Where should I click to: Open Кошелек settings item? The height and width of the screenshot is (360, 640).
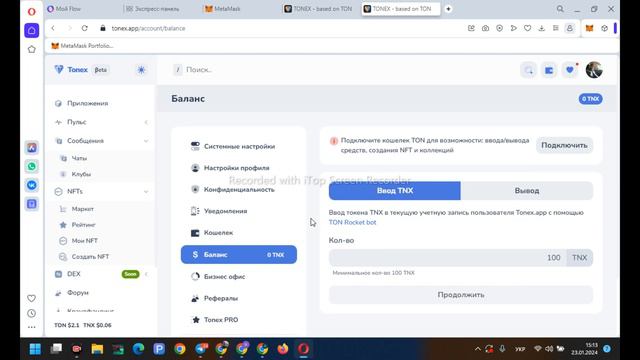tap(239, 233)
